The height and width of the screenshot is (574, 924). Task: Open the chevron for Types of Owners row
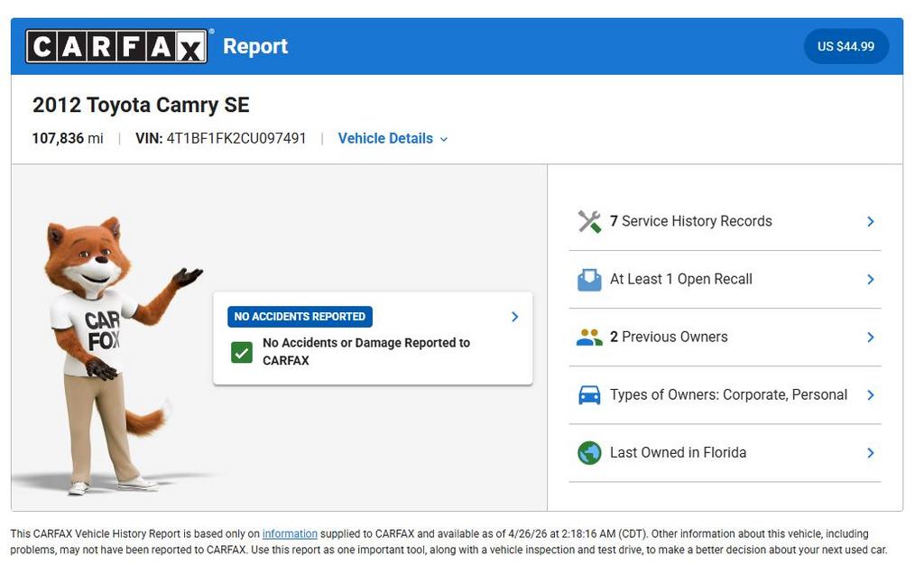coord(871,394)
